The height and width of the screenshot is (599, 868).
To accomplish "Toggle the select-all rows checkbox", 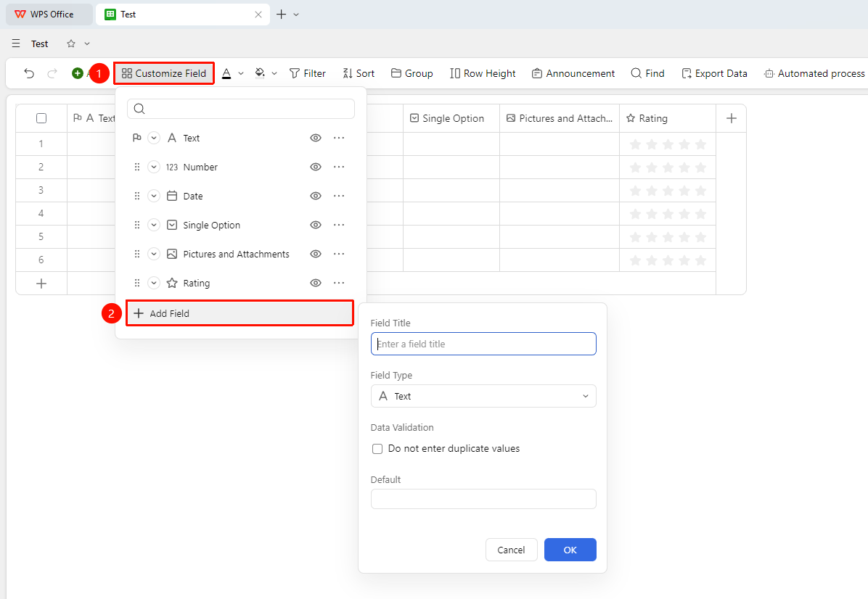I will [41, 118].
